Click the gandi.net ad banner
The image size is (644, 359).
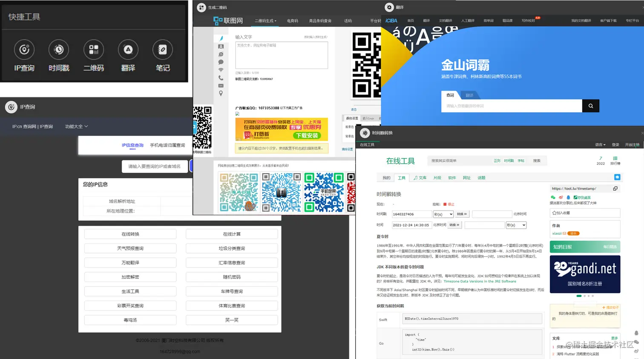pos(585,274)
